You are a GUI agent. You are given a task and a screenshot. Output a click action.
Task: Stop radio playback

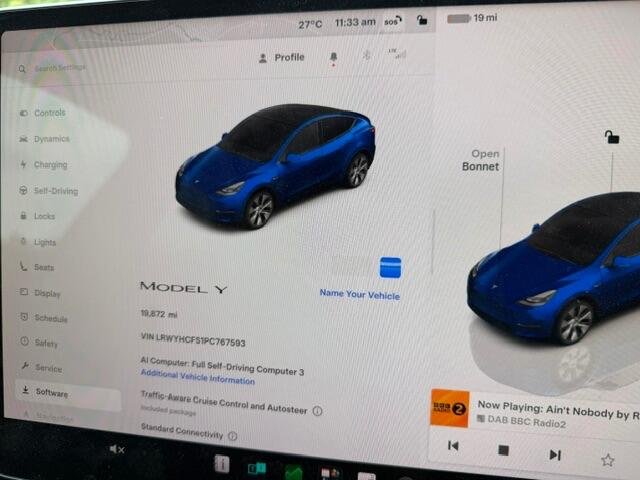click(503, 450)
